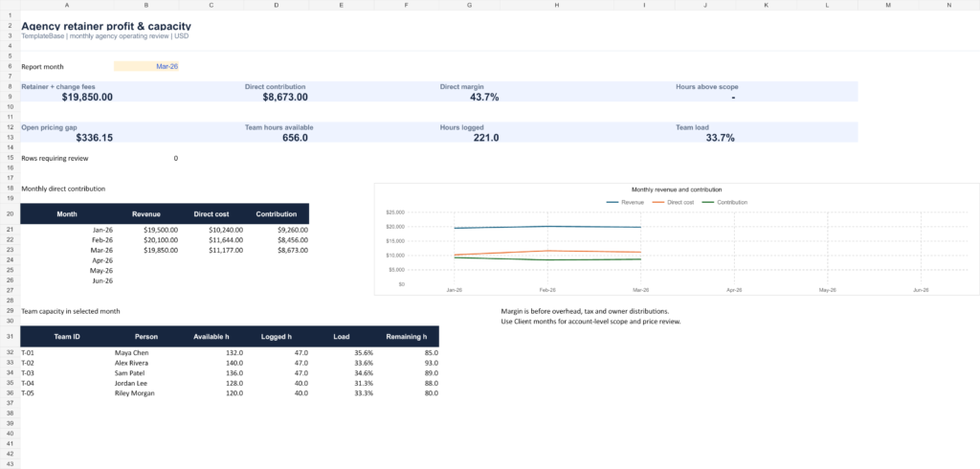Select the $20,100.00 revenue cell
The width and height of the screenshot is (980, 469).
[146, 239]
